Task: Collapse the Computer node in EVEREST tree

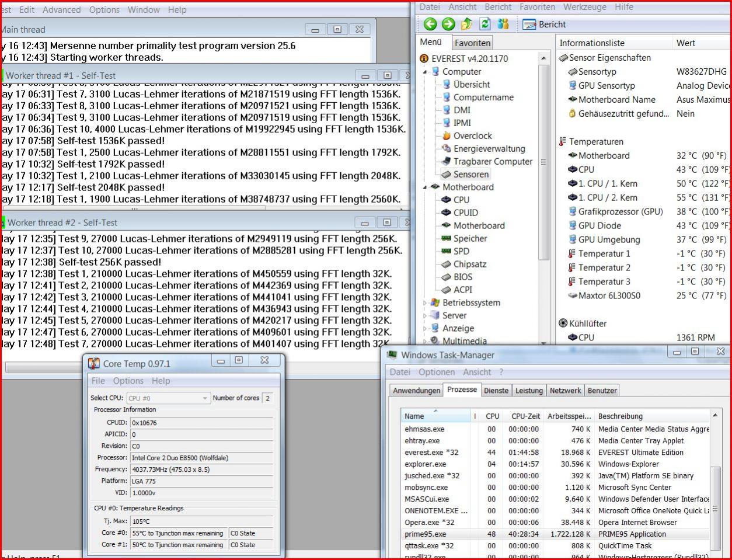Action: tap(425, 72)
